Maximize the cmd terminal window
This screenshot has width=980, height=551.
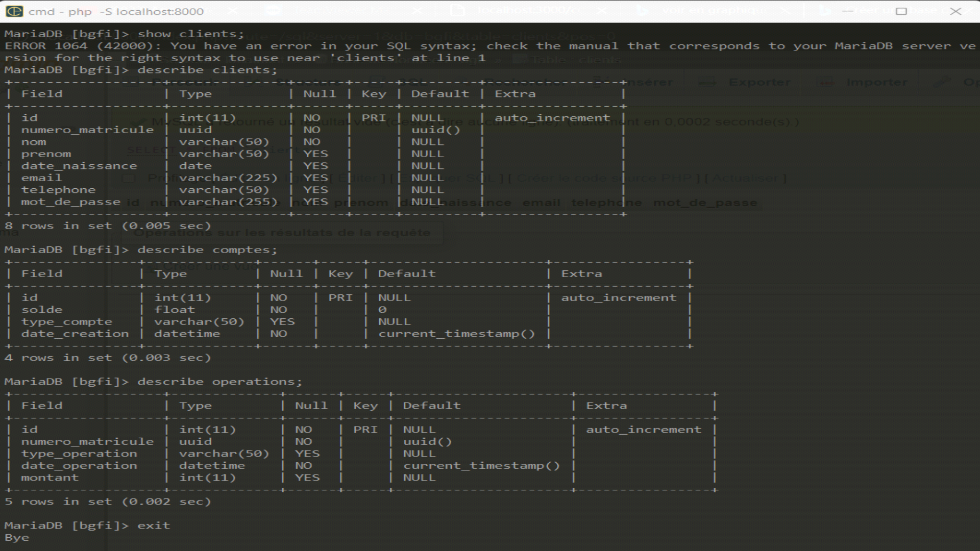pos(901,11)
